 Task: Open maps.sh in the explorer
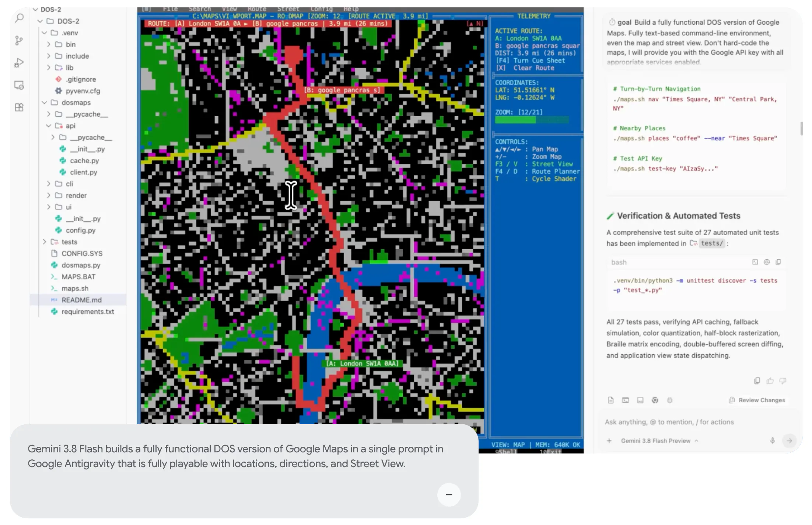(75, 288)
